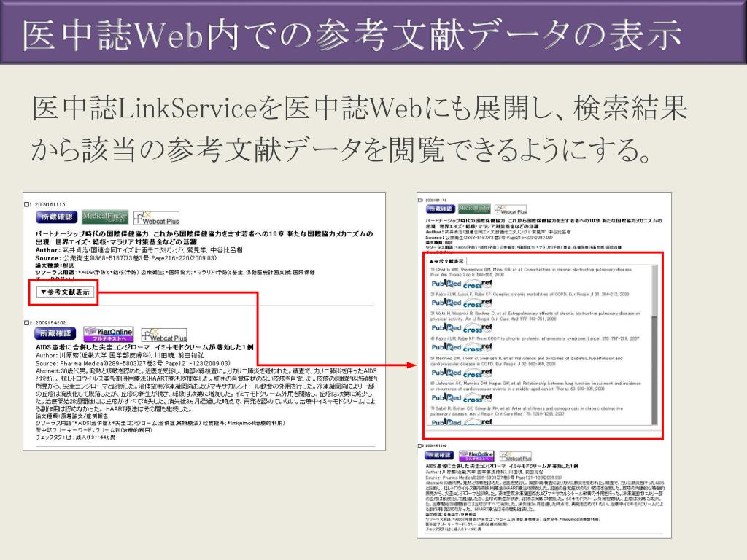
Task: Open Webcat Plus for AIDS record, collapsed view
Action: [164, 334]
